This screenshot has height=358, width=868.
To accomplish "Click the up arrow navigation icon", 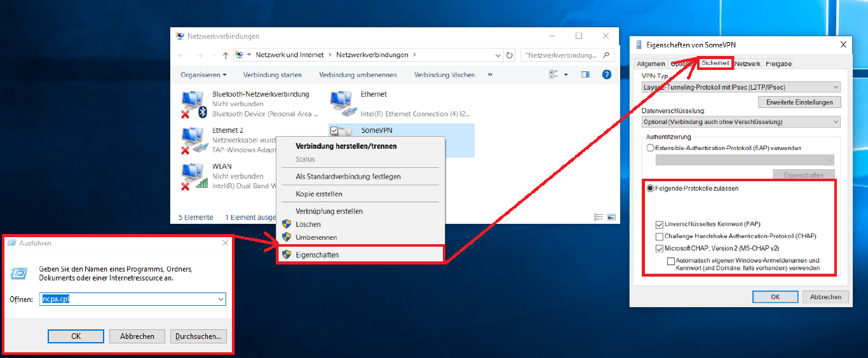I will click(226, 55).
